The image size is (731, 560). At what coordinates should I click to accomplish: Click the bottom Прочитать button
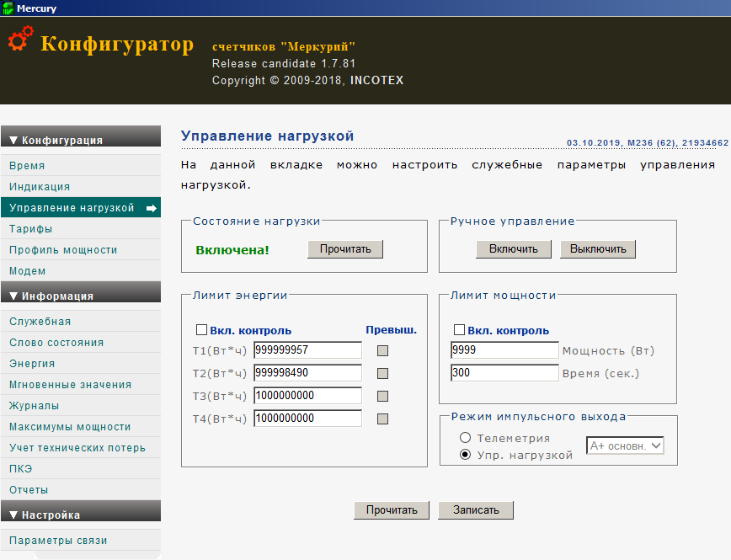392,510
